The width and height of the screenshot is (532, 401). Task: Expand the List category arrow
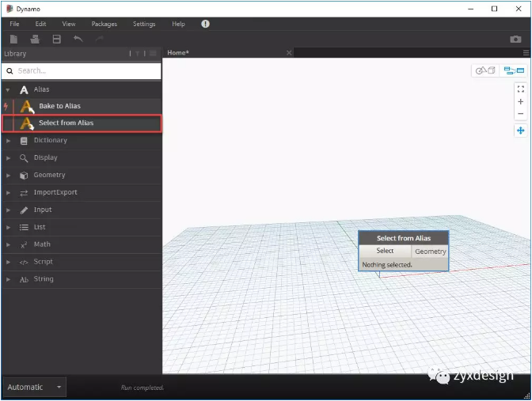pos(8,228)
